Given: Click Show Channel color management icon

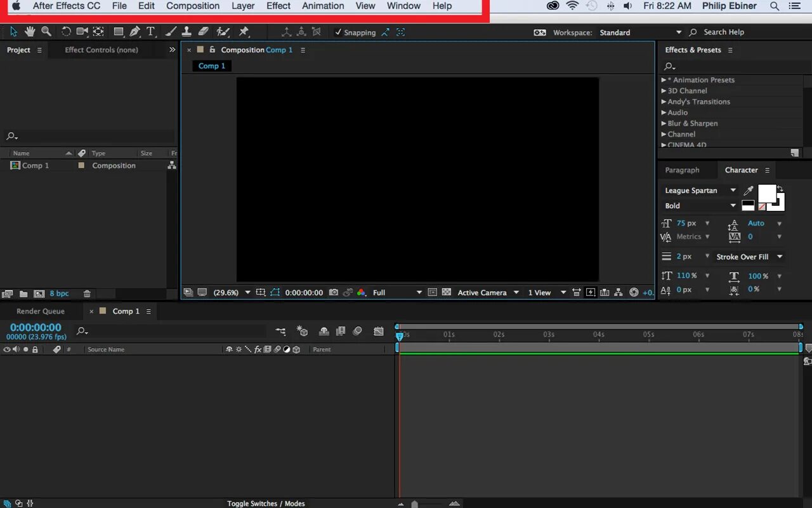Looking at the screenshot, I should tap(362, 293).
